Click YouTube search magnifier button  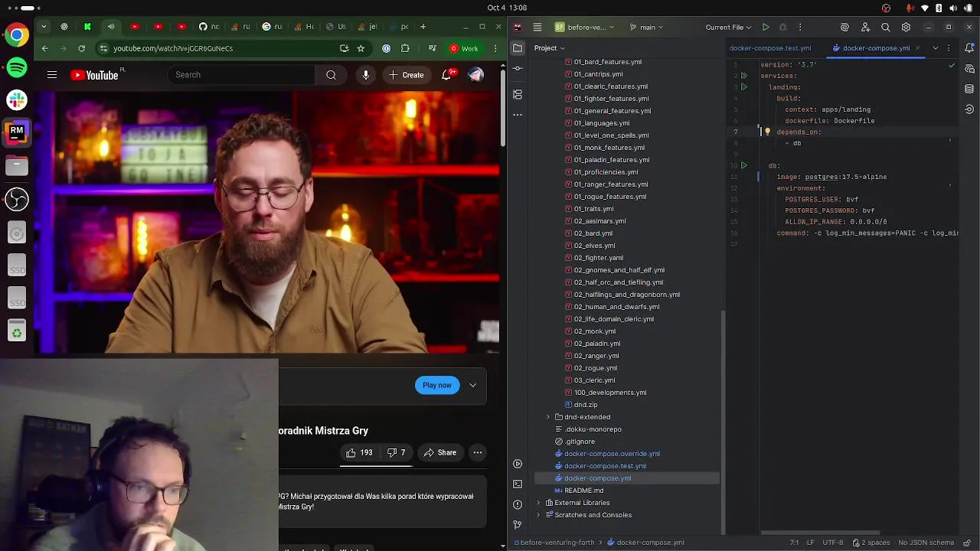[331, 75]
